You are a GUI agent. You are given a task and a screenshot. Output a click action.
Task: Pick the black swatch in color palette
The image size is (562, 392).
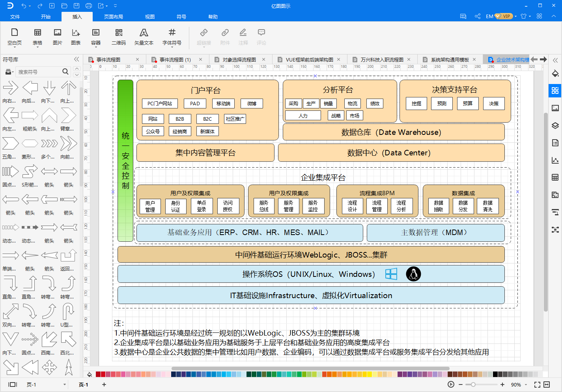[495, 374]
